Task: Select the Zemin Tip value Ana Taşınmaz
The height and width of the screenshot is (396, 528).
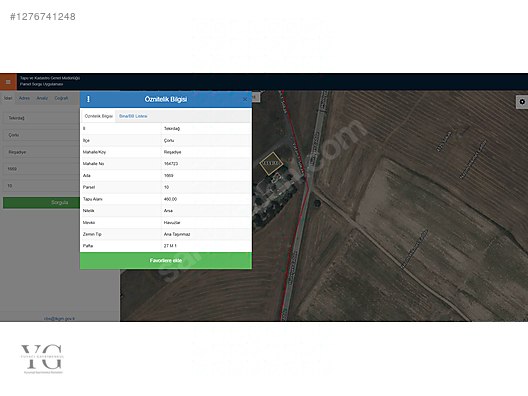Action: pyautogui.click(x=177, y=234)
